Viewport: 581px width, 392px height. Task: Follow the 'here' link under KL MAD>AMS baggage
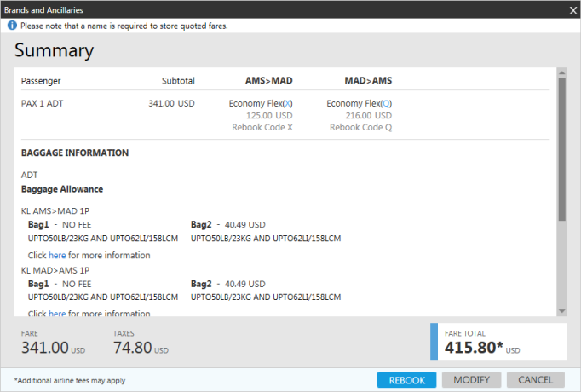(x=56, y=314)
